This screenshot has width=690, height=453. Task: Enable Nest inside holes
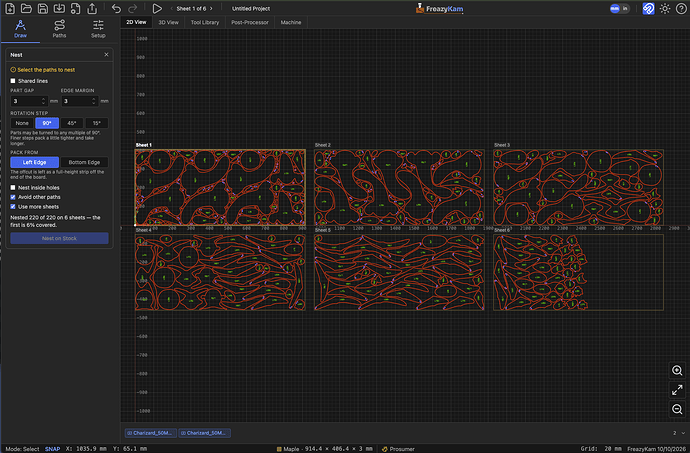13,188
